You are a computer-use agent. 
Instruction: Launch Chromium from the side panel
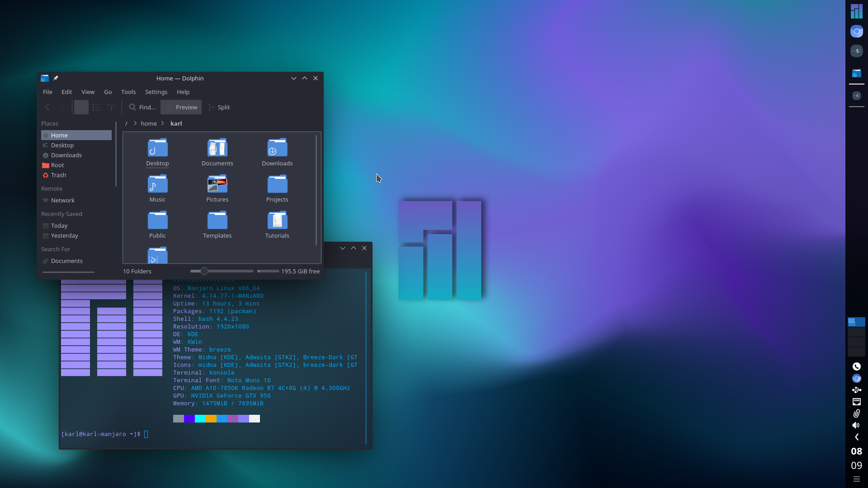click(x=857, y=31)
